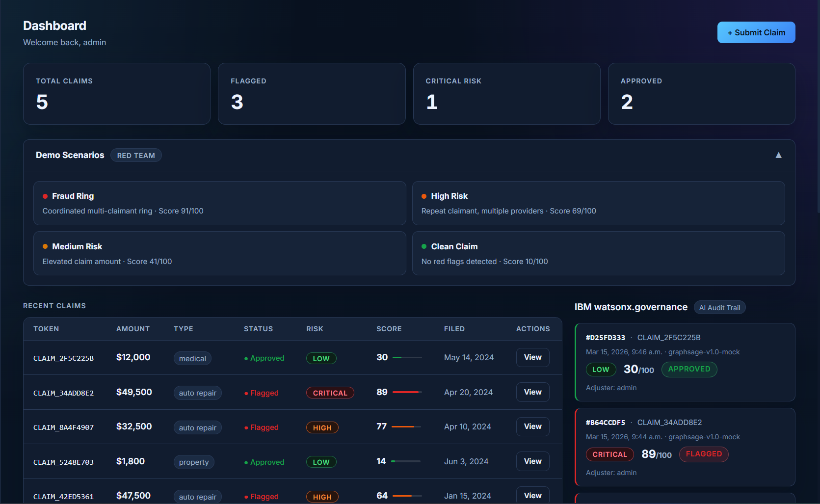Click the FILED column header
This screenshot has height=504, width=820.
pos(454,329)
